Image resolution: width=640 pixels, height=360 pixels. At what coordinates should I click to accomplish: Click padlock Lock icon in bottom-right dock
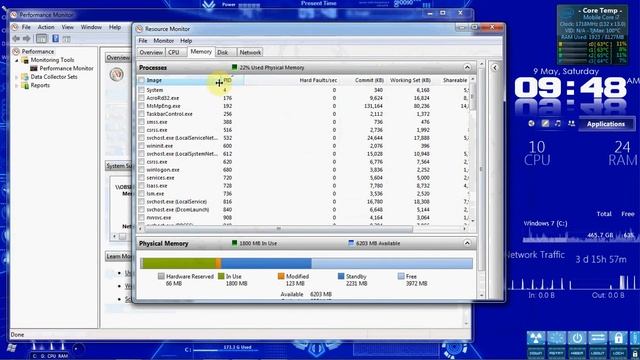[x=618, y=338]
